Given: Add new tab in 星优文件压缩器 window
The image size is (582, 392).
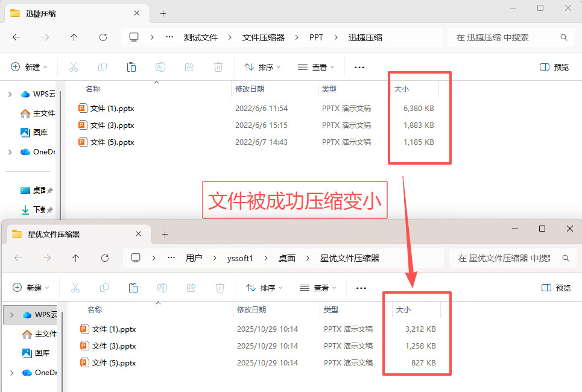Looking at the screenshot, I should 165,234.
